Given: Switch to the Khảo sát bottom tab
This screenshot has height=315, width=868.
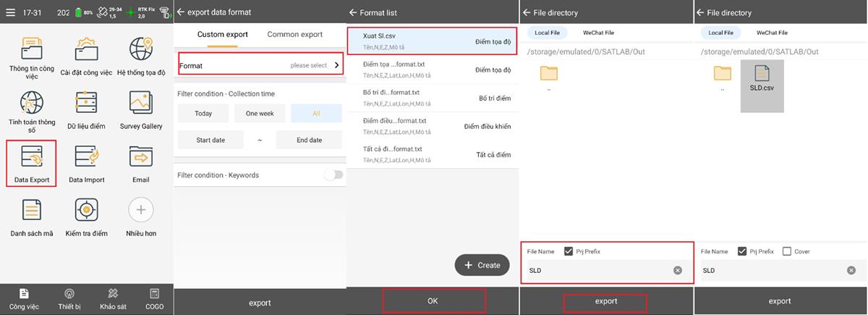Looking at the screenshot, I should click(x=113, y=298).
